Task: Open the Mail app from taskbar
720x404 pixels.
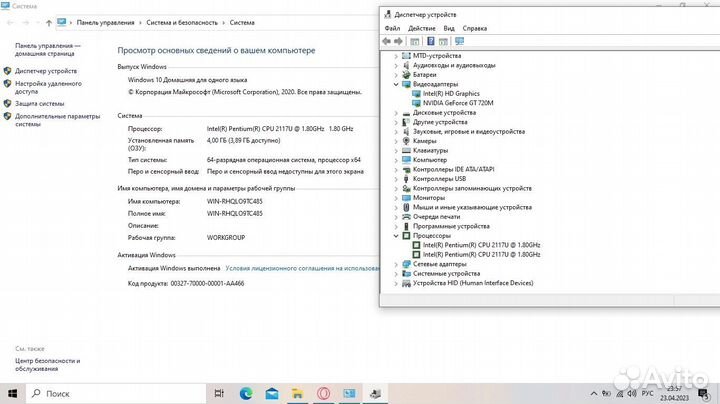Action: pyautogui.click(x=272, y=393)
